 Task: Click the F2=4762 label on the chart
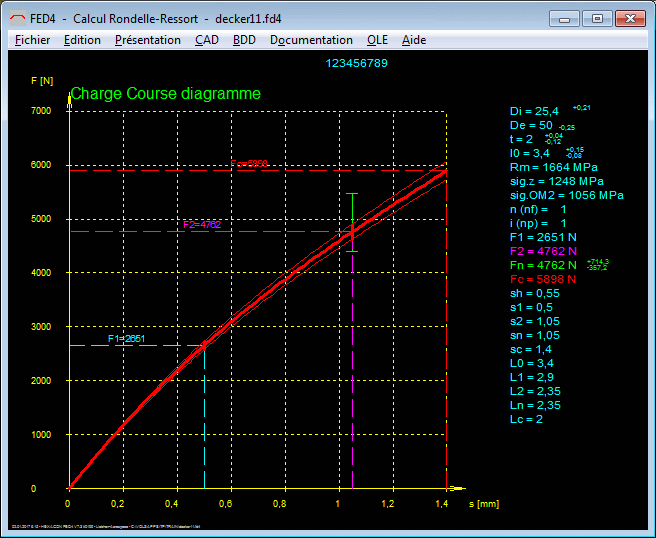pyautogui.click(x=201, y=225)
